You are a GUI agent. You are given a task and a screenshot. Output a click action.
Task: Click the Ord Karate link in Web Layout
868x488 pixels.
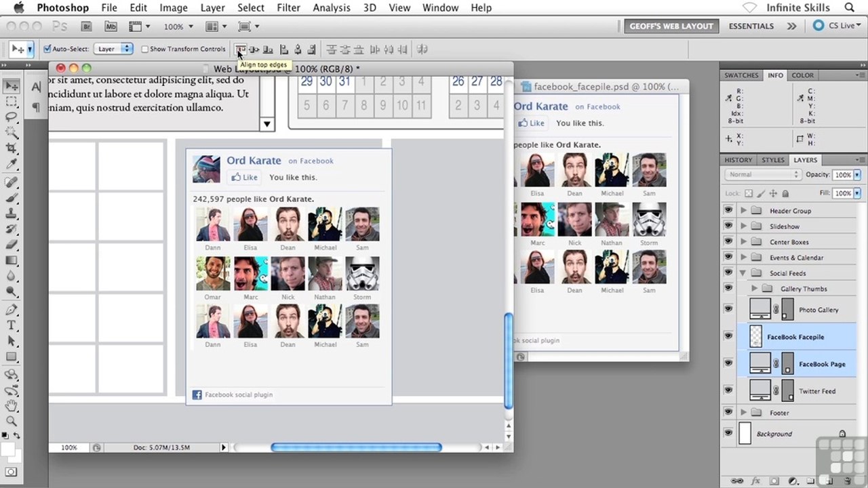tap(254, 161)
